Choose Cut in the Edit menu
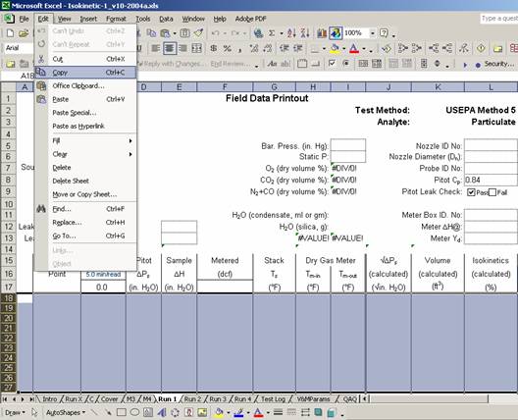This screenshot has width=518, height=420. (85, 59)
